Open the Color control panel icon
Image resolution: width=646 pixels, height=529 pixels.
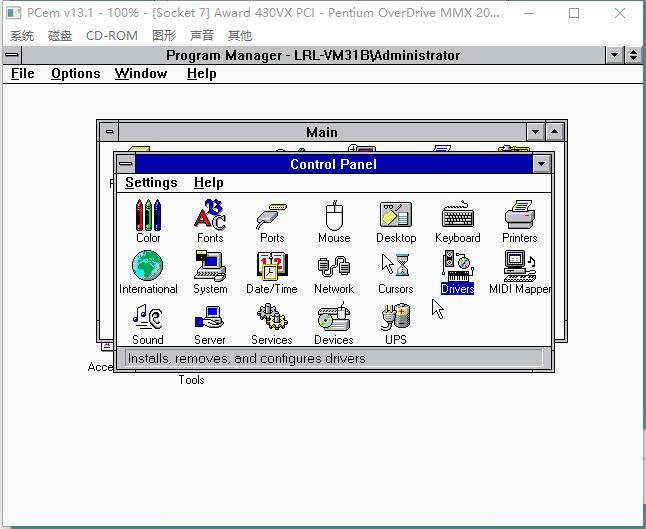[148, 221]
